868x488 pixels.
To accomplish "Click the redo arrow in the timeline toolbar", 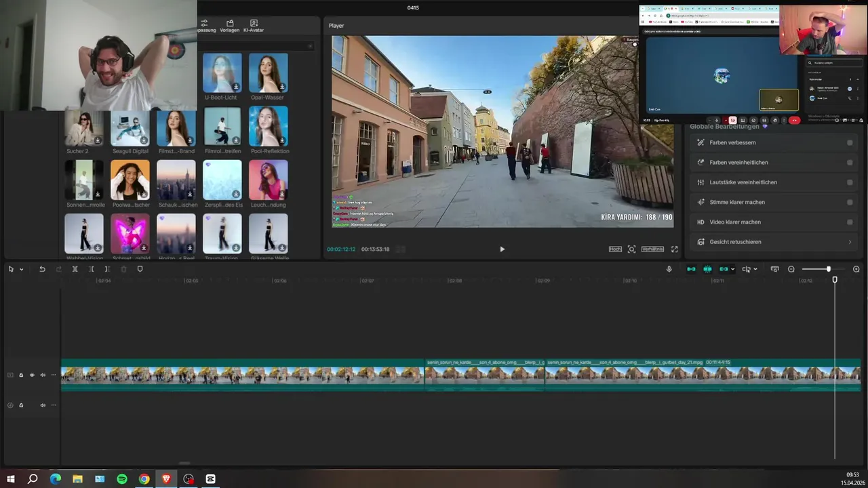I will (58, 269).
